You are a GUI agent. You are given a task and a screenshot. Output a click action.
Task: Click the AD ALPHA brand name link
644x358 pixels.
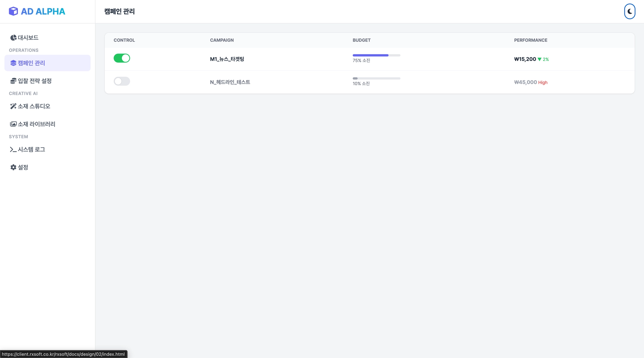pyautogui.click(x=43, y=11)
